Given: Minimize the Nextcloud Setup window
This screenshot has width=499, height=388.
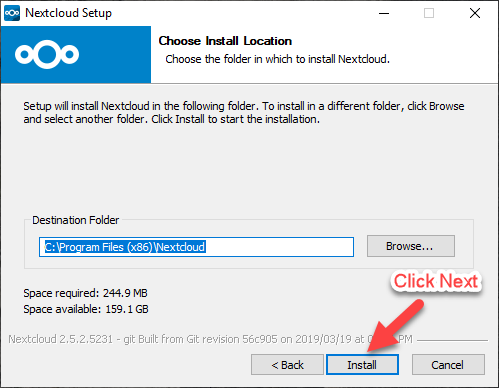Looking at the screenshot, I should coord(384,13).
